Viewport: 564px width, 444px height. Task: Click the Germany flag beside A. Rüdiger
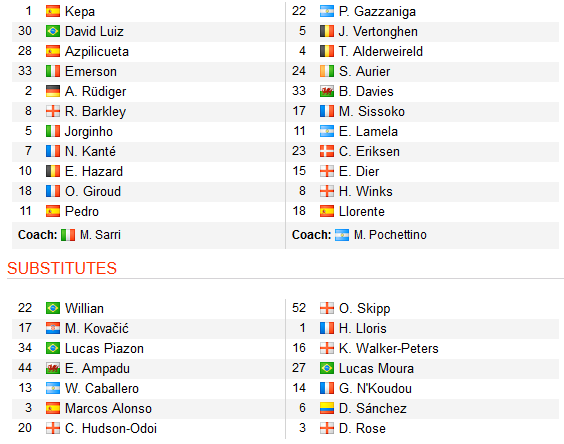[53, 91]
